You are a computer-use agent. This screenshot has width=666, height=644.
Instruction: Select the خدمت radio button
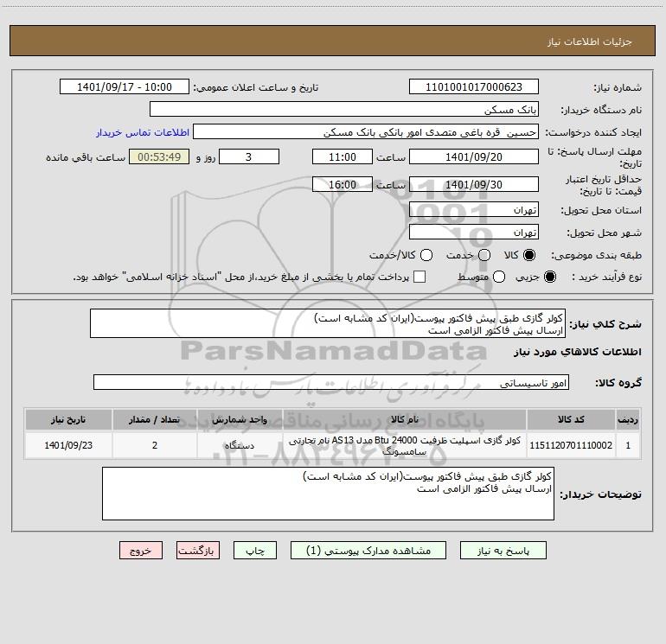click(x=484, y=255)
